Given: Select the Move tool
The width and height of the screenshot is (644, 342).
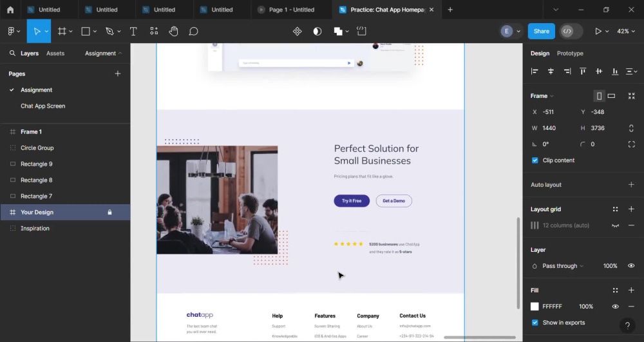Looking at the screenshot, I should (37, 31).
